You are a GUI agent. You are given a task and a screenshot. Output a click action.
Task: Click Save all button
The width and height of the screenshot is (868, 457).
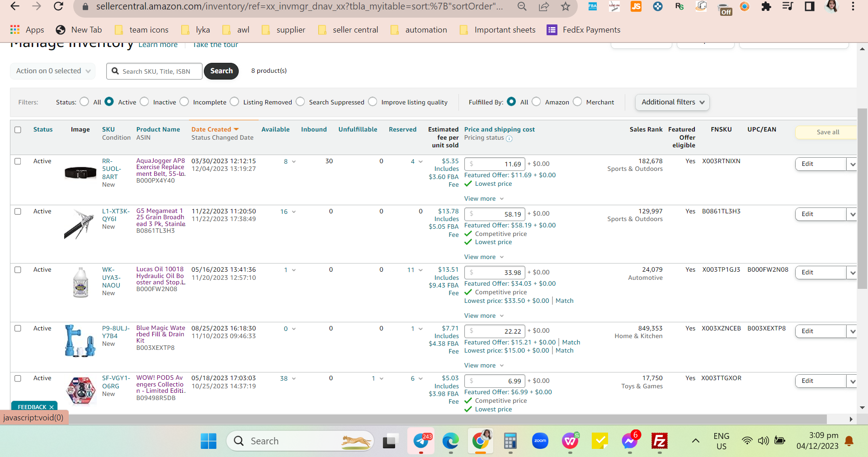pyautogui.click(x=827, y=132)
